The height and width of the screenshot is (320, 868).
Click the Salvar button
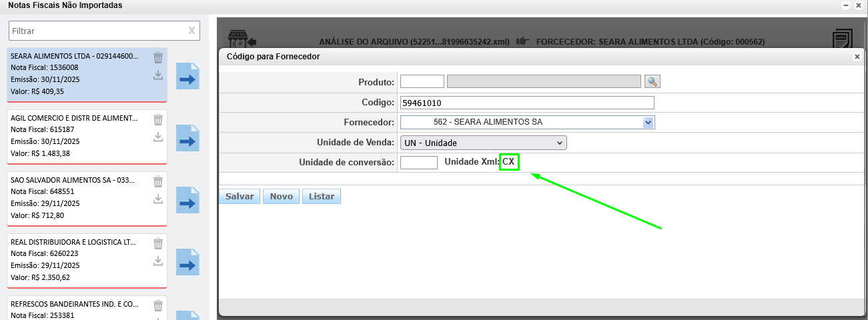[240, 197]
